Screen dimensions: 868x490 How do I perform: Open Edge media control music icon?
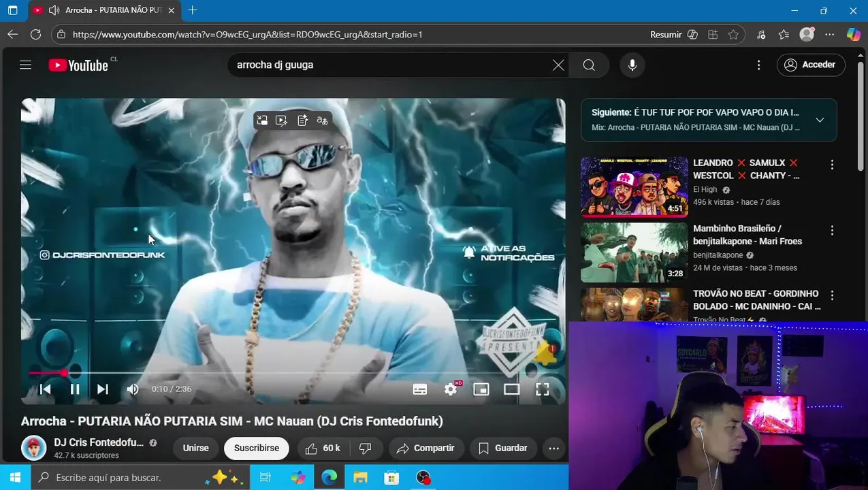click(x=761, y=34)
